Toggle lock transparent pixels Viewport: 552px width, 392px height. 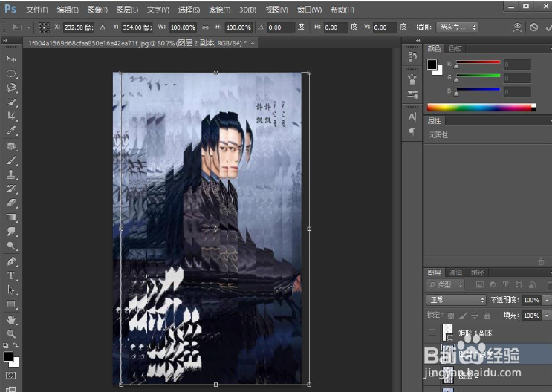[451, 316]
